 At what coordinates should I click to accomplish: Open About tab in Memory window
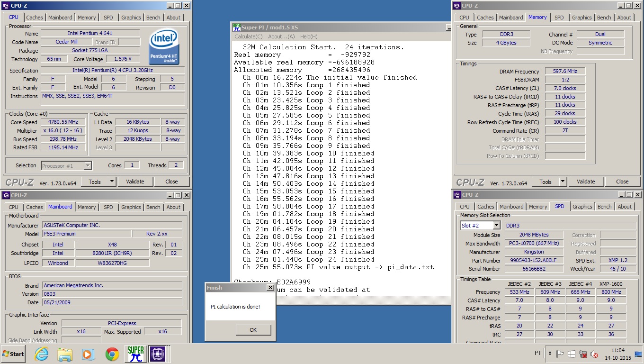point(624,18)
